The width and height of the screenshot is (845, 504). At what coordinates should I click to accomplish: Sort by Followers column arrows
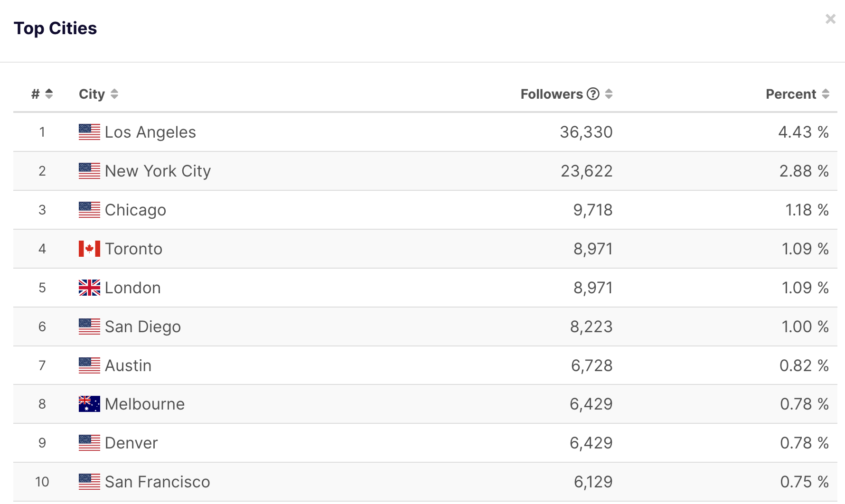609,94
